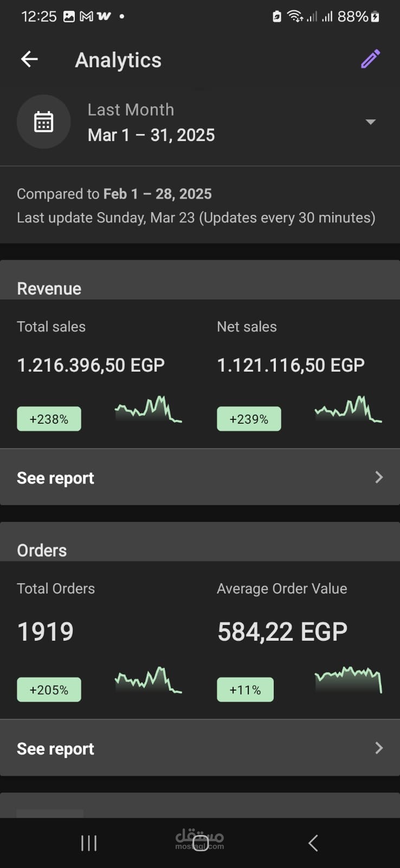This screenshot has height=868, width=400.
Task: Tap the +11% Average Order Value badge
Action: coord(245,690)
